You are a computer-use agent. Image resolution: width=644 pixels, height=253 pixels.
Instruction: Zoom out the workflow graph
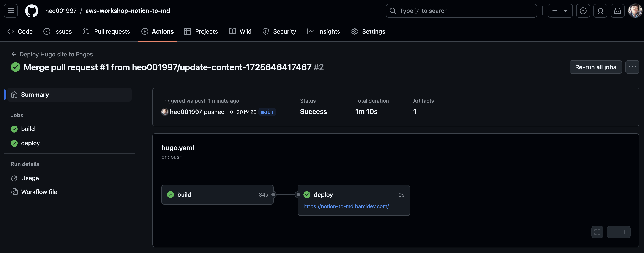pos(612,232)
